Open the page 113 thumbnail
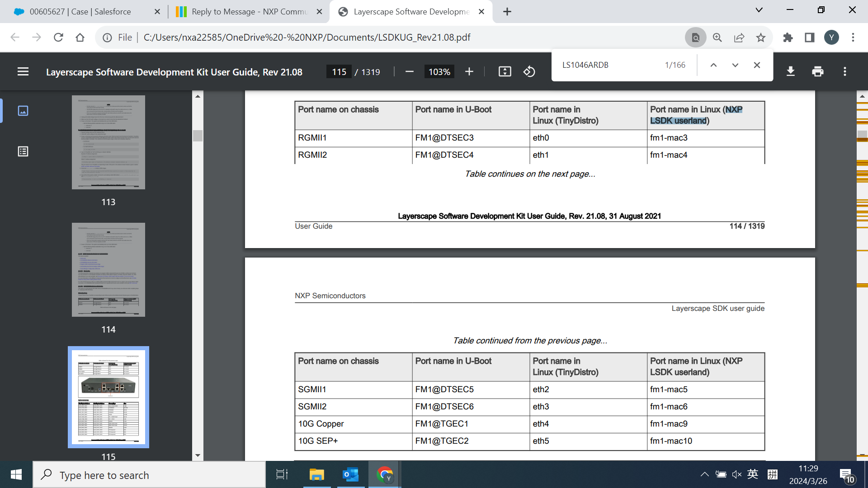The image size is (868, 488). (x=108, y=142)
